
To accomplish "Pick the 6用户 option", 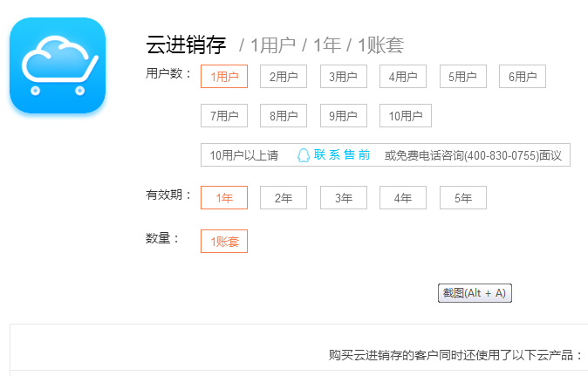I will [x=523, y=77].
